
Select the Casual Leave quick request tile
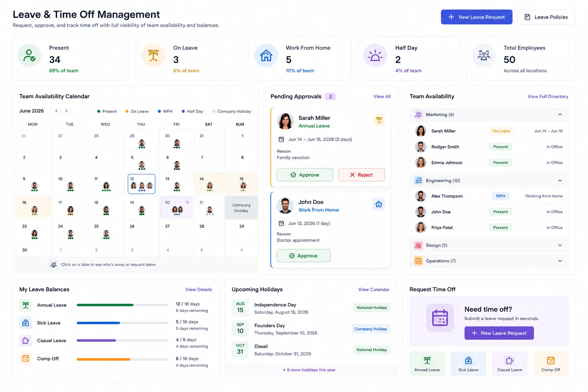tap(510, 363)
